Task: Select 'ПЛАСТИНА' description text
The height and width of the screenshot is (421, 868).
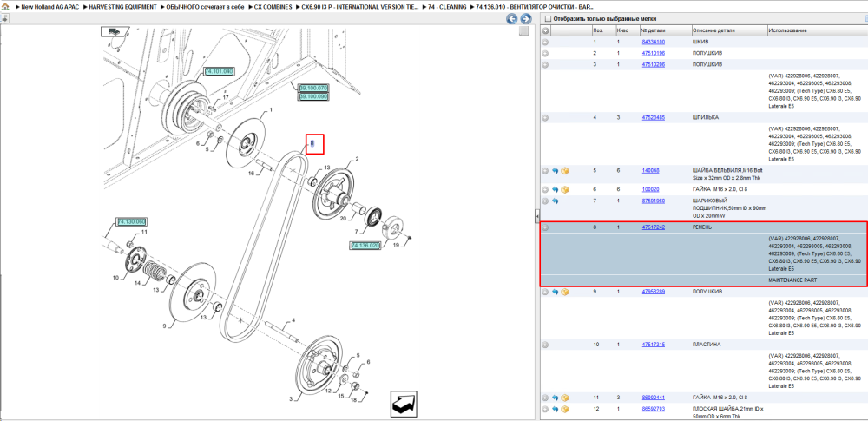Action: [706, 345]
